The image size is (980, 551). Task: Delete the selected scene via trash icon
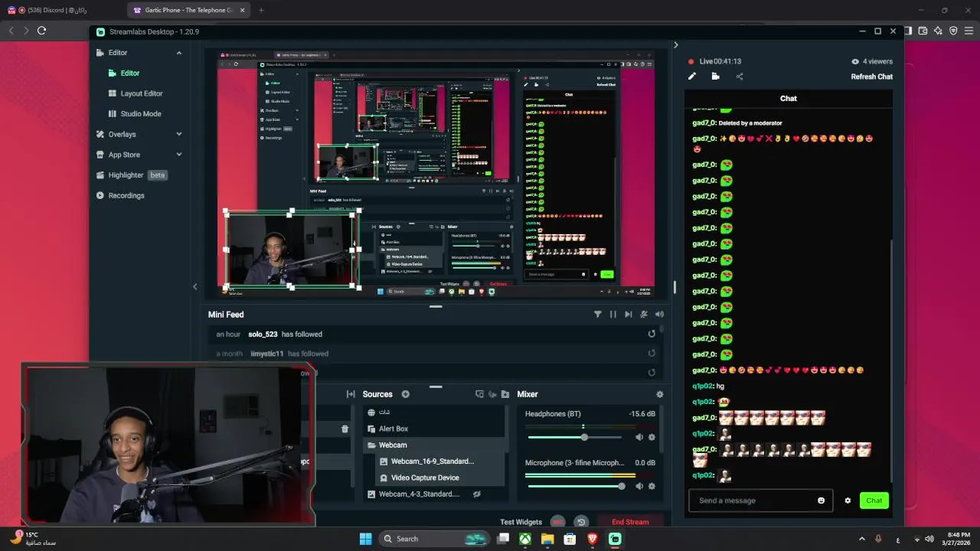(345, 429)
